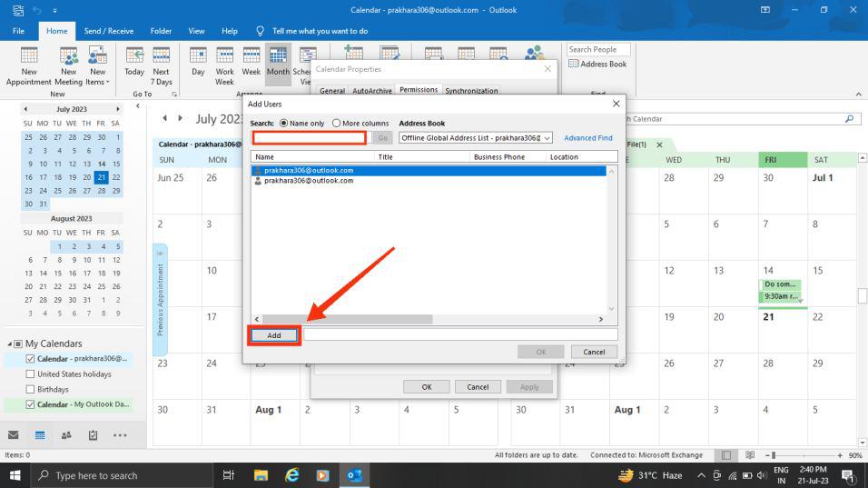Click Tell me what you want to do

(320, 31)
